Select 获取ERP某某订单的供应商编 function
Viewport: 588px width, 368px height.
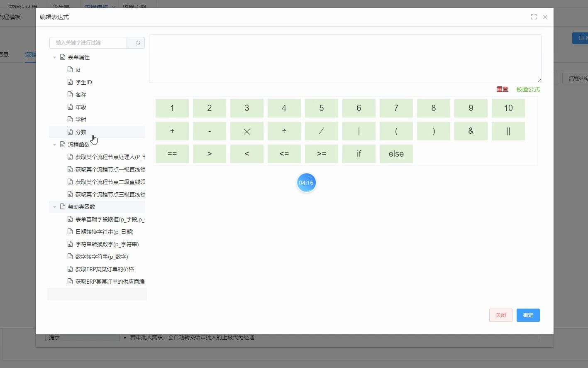click(x=110, y=282)
